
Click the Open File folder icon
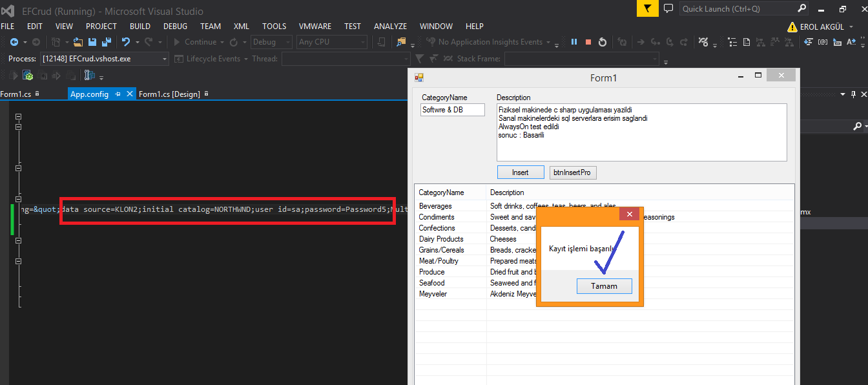pos(78,42)
